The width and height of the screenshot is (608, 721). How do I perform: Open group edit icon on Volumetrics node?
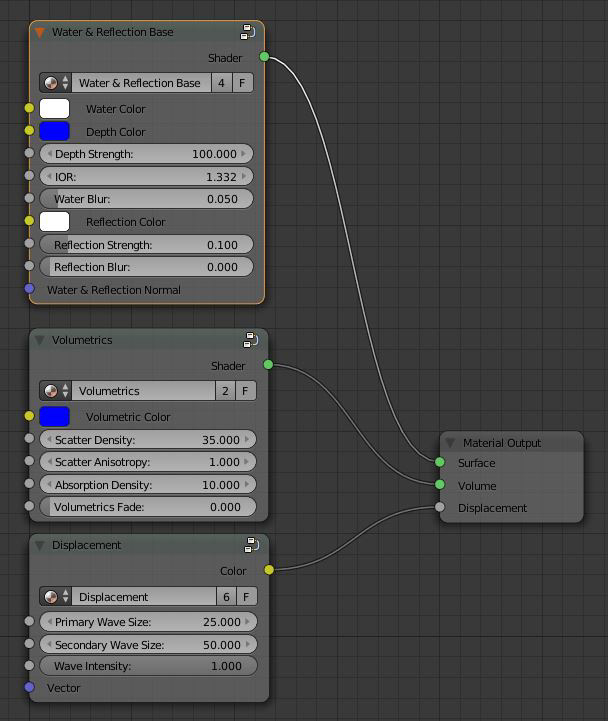tap(251, 340)
